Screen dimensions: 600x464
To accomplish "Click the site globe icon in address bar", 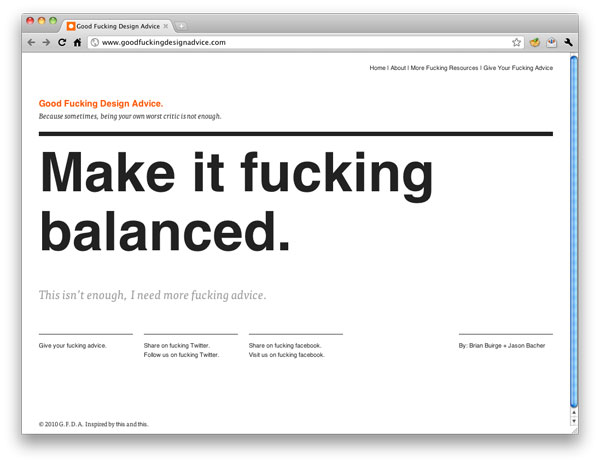I will [x=95, y=42].
